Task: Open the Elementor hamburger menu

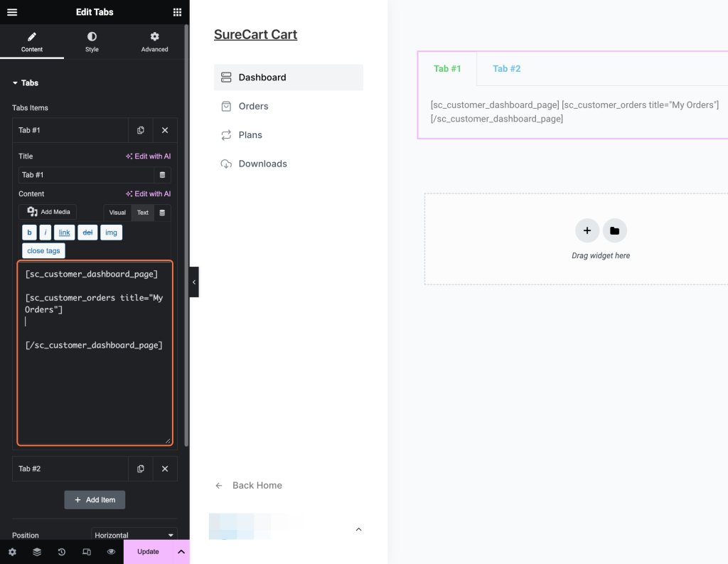Action: [x=11, y=12]
